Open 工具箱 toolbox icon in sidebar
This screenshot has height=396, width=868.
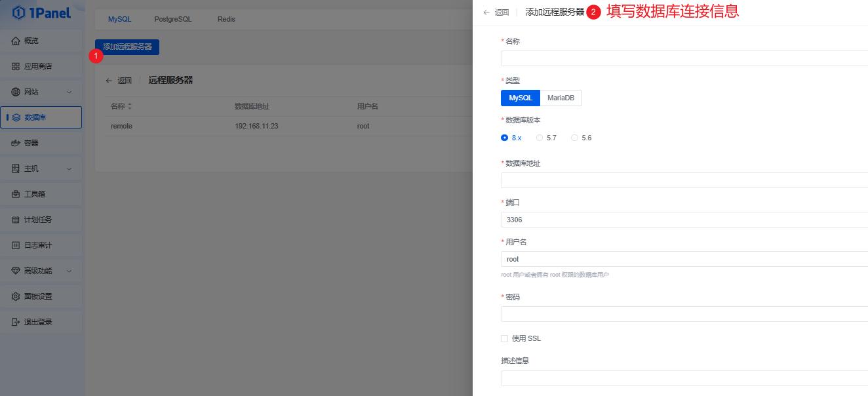point(16,194)
